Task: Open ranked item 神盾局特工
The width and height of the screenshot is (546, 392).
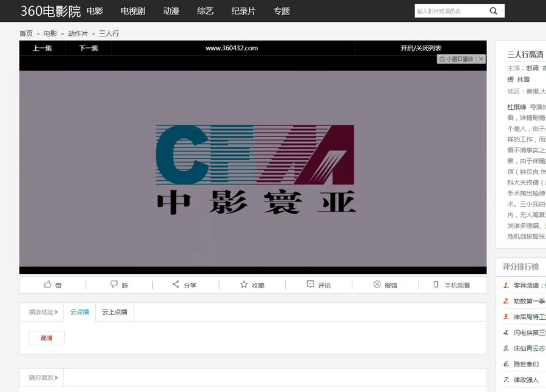Action: click(530, 317)
